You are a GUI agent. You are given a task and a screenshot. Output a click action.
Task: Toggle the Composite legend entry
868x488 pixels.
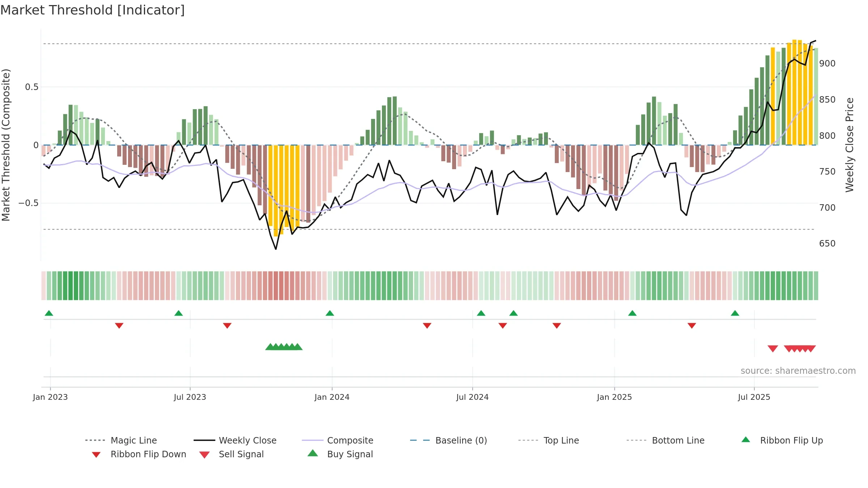pyautogui.click(x=337, y=440)
